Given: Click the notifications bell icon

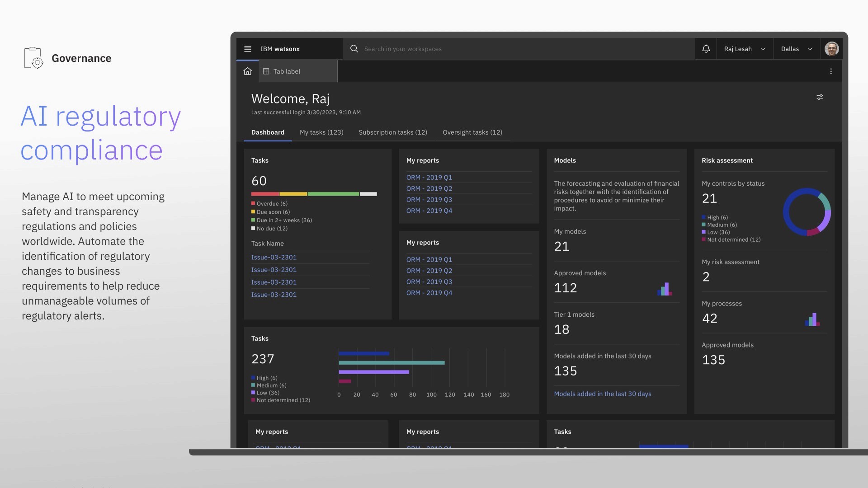Looking at the screenshot, I should [x=706, y=49].
